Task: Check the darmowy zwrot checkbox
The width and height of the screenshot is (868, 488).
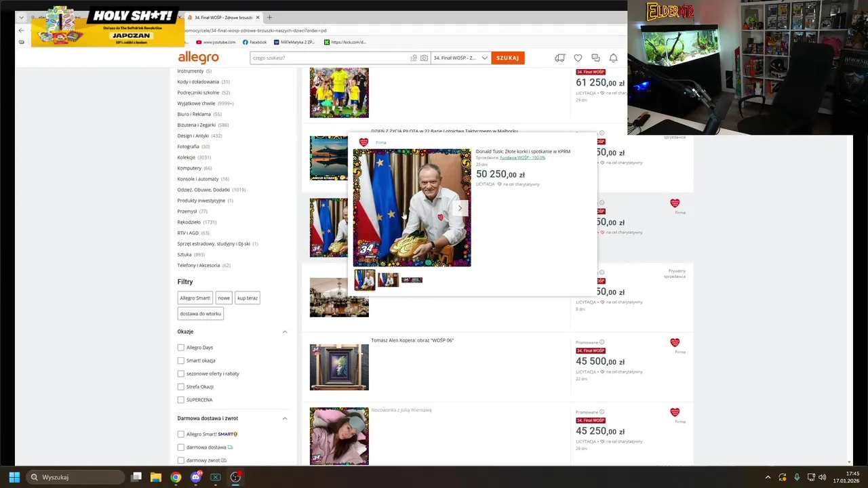Action: (181, 460)
